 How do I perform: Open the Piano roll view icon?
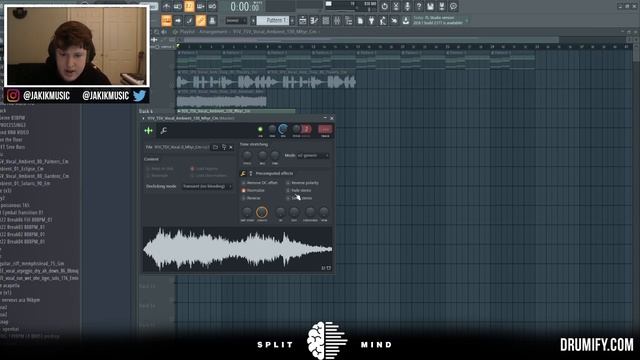tap(314, 20)
